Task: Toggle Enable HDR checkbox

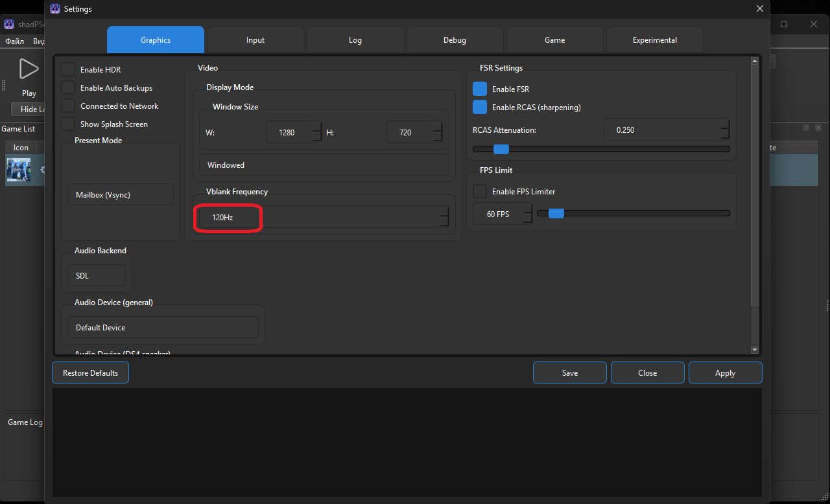Action: [68, 69]
